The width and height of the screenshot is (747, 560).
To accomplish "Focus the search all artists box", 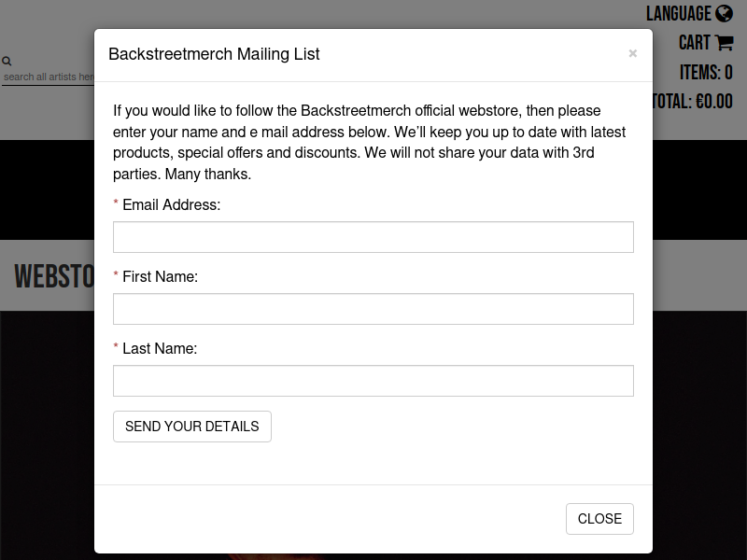I will pyautogui.click(x=49, y=77).
